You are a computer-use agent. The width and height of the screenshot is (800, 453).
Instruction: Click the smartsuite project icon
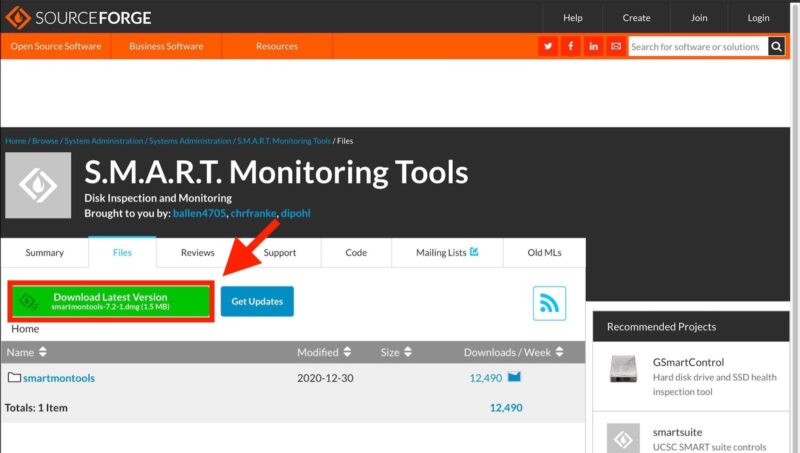click(623, 438)
